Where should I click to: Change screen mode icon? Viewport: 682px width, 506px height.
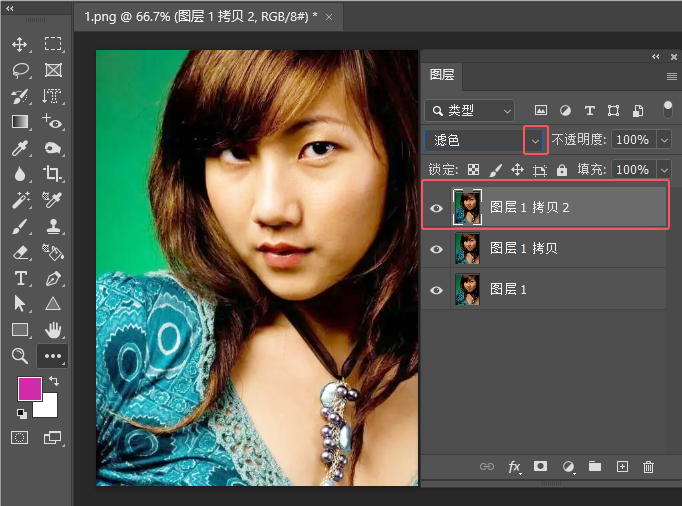tap(53, 437)
